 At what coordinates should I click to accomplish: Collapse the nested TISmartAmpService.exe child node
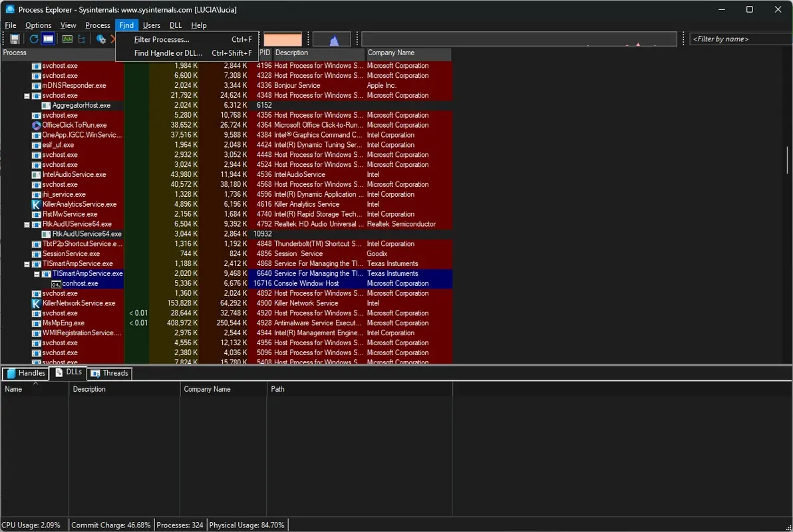(37, 273)
